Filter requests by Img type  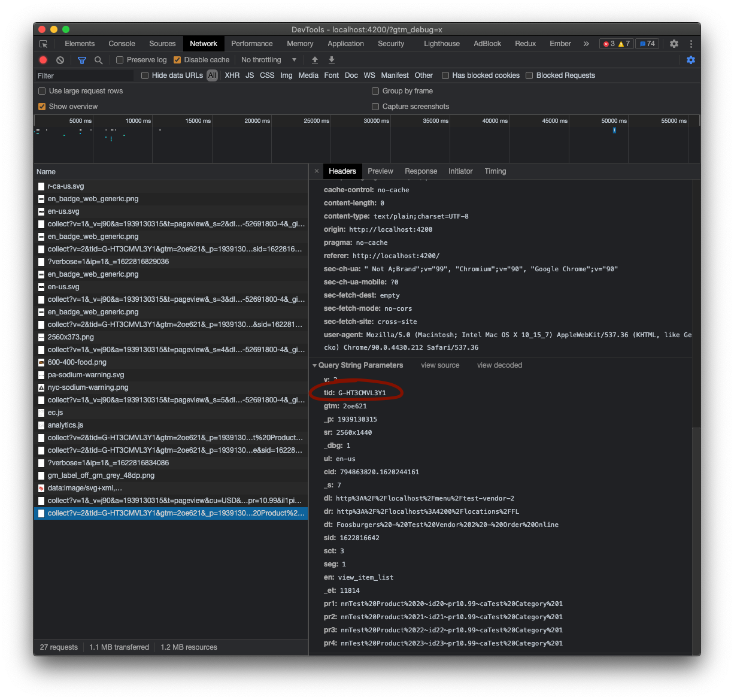click(286, 75)
